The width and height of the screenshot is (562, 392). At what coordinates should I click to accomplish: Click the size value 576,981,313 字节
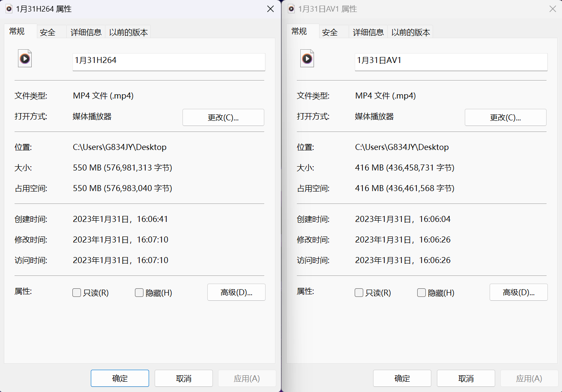(x=138, y=168)
